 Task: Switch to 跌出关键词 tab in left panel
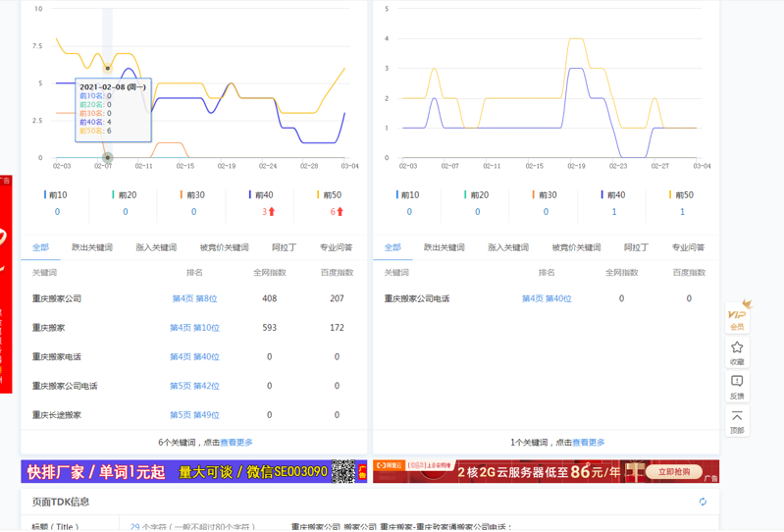click(x=91, y=247)
